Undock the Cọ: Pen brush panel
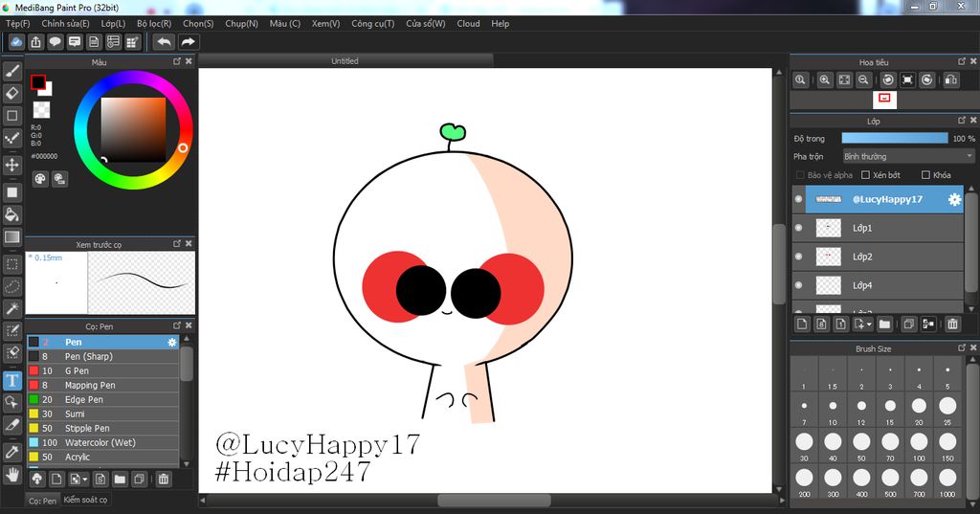This screenshot has height=514, width=980. tap(177, 325)
